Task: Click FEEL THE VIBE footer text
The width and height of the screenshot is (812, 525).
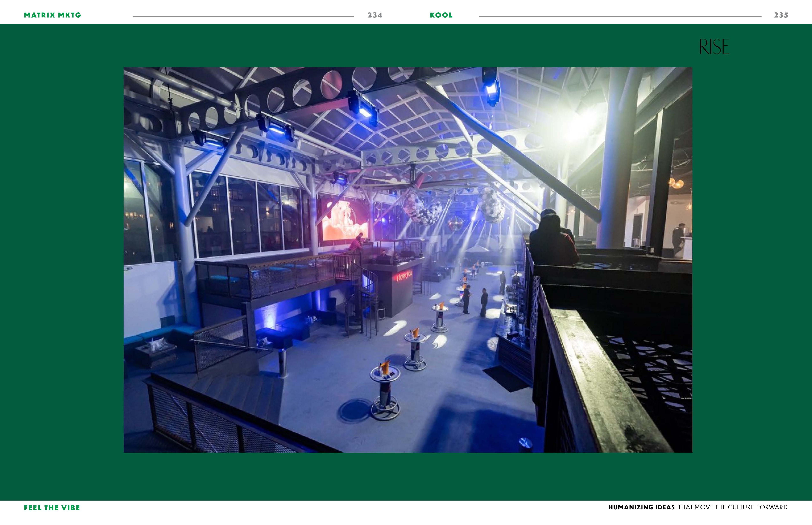Action: click(x=52, y=508)
